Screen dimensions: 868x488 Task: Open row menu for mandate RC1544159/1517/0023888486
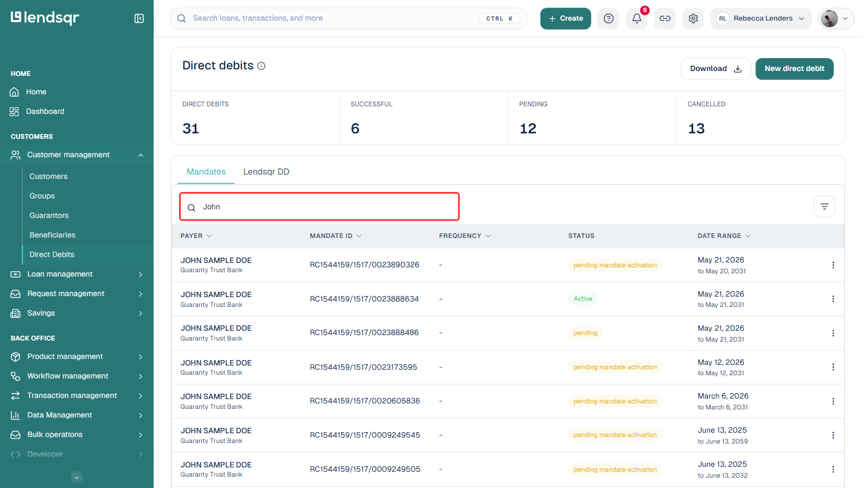coord(833,333)
